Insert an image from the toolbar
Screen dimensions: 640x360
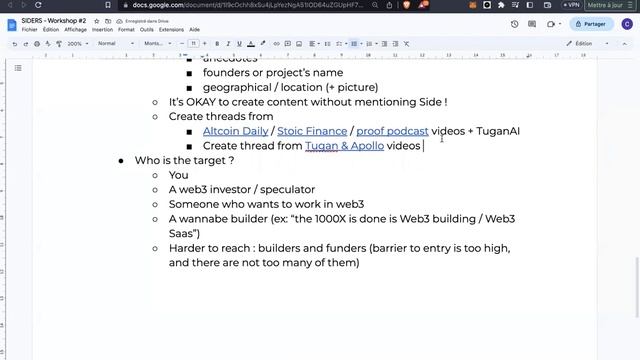pos(299,44)
